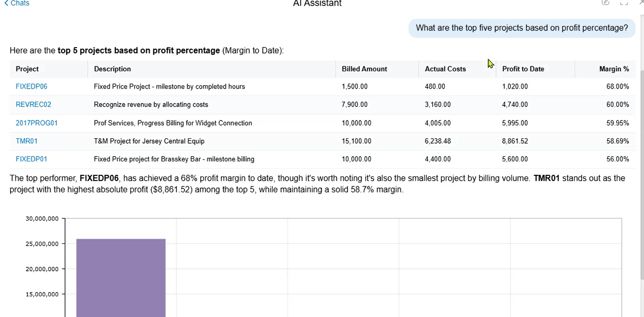This screenshot has width=644, height=317.
Task: Click billed amount 7,900.00
Action: (355, 105)
